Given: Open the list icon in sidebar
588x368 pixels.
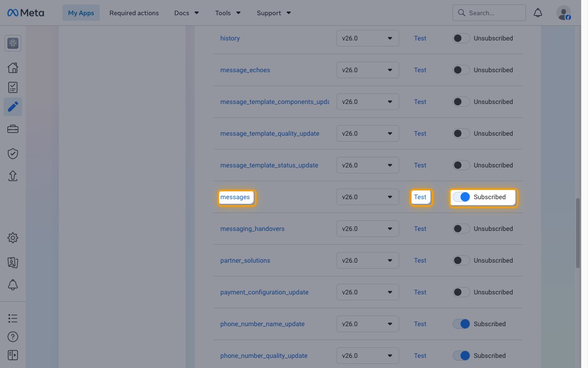Looking at the screenshot, I should point(13,318).
